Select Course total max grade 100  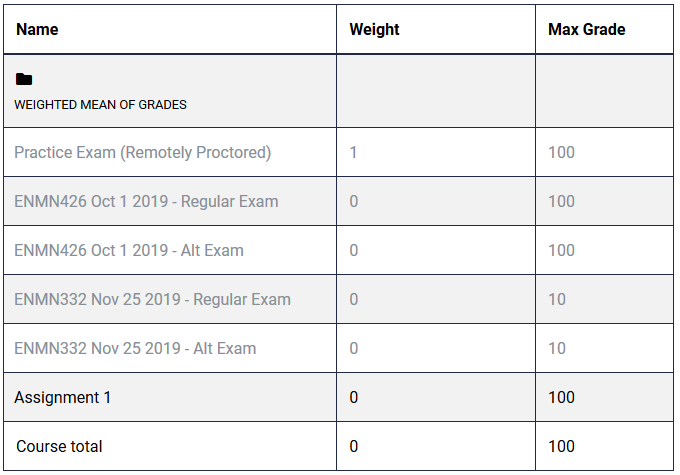pyautogui.click(x=562, y=446)
